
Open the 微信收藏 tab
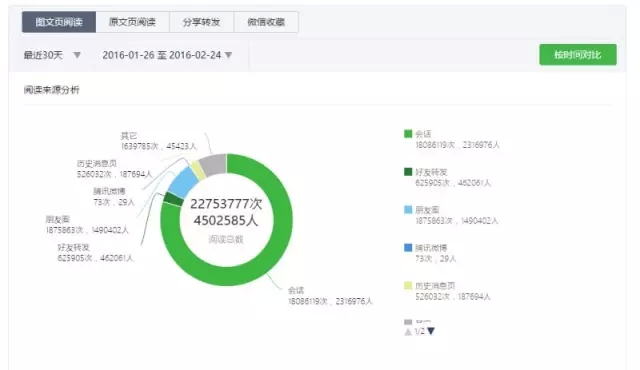[266, 22]
